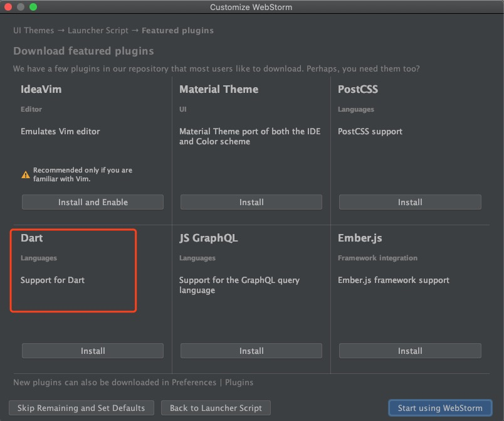
Task: Click 'Support for Dart' description
Action: click(53, 280)
